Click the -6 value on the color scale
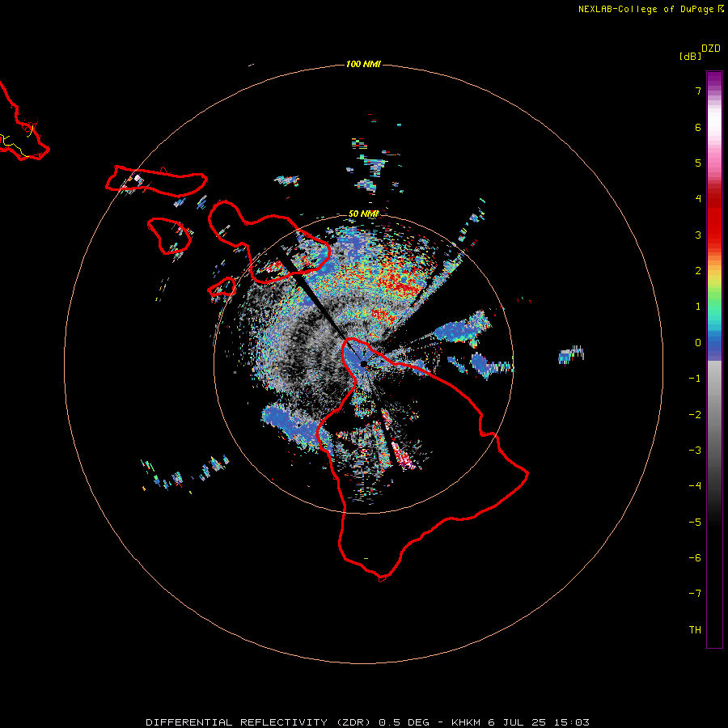This screenshot has width=728, height=728. pos(695,558)
